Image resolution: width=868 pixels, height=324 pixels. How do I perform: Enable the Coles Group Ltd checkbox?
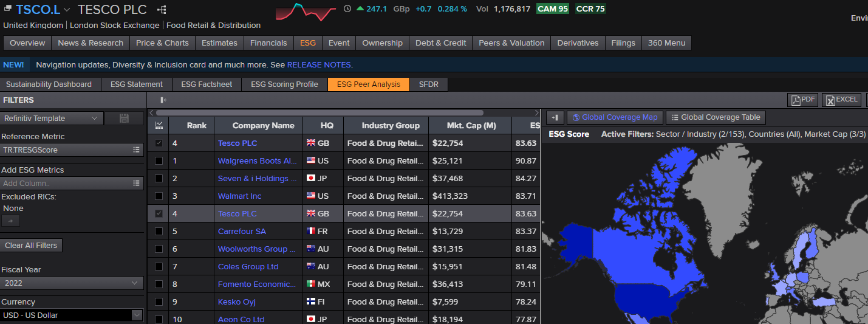click(159, 266)
